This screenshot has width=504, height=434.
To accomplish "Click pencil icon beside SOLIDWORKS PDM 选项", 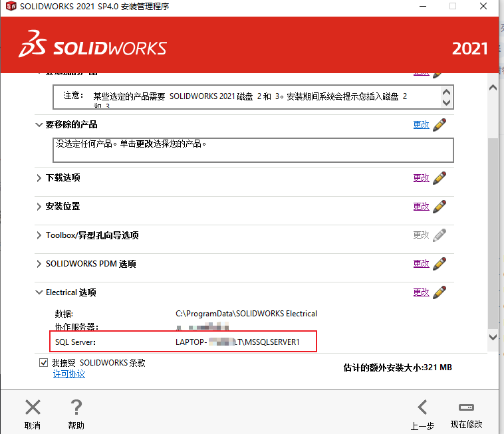I will 440,263.
